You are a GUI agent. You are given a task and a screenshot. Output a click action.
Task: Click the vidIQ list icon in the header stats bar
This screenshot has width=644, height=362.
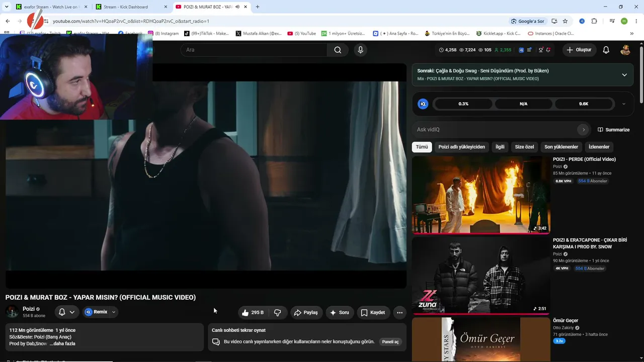click(x=529, y=50)
